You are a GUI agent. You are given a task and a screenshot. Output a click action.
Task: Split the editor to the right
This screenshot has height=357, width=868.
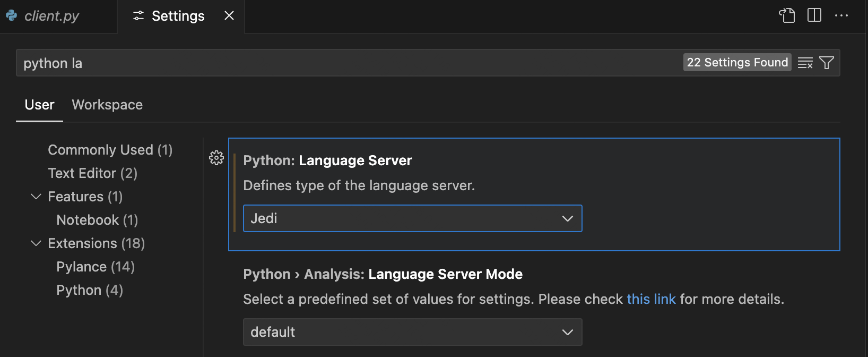point(814,15)
